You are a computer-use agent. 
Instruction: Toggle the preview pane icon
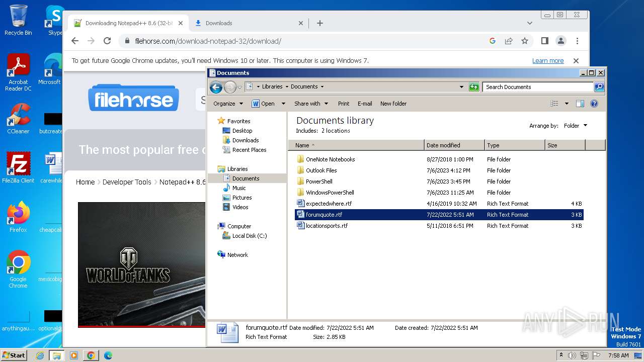coord(580,104)
